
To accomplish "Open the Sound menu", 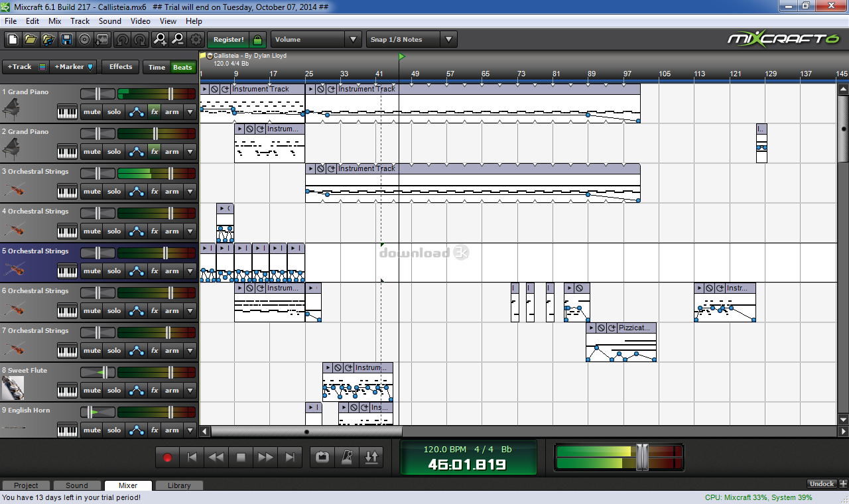I will click(109, 21).
